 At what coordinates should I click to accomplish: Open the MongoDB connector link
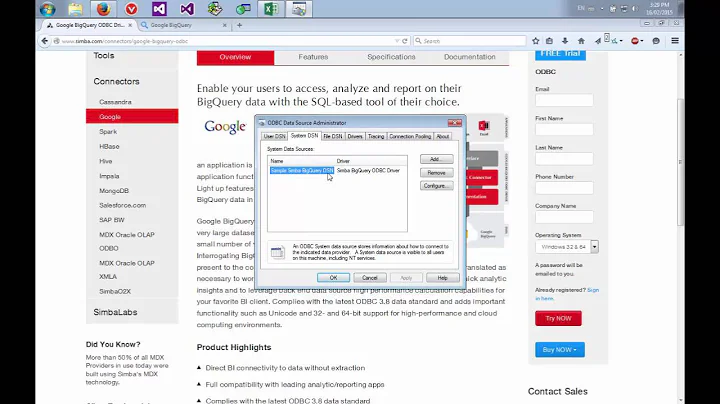pyautogui.click(x=114, y=191)
